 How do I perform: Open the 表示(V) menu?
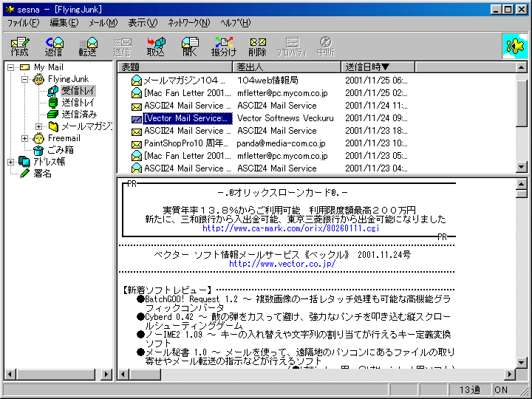[x=143, y=23]
